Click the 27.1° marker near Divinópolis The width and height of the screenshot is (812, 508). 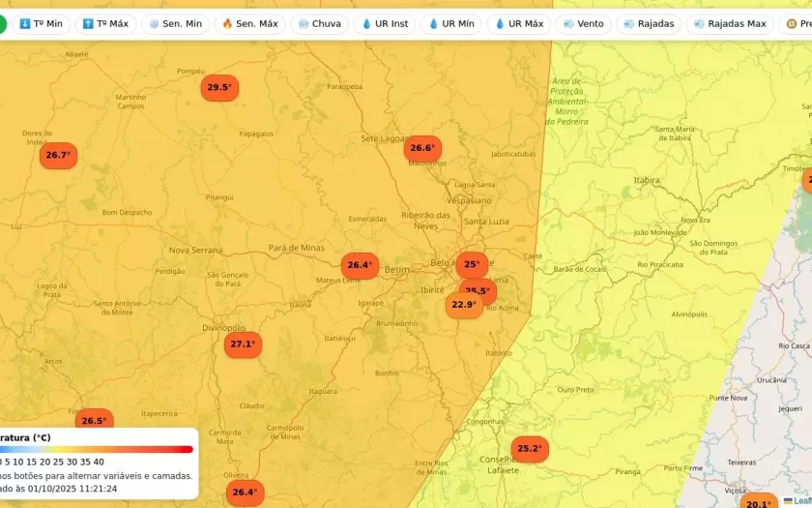(243, 344)
